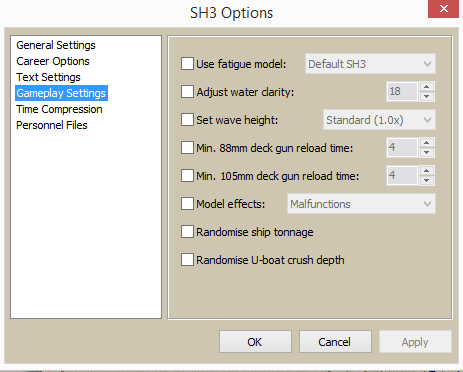The height and width of the screenshot is (372, 463).
Task: Check Randomise U-boat crush depth
Action: [x=187, y=259]
